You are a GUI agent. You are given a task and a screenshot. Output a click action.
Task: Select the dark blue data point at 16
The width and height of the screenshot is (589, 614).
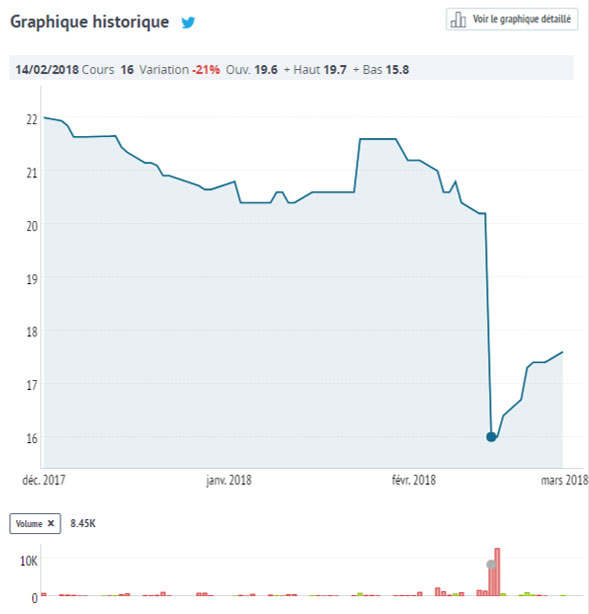491,437
